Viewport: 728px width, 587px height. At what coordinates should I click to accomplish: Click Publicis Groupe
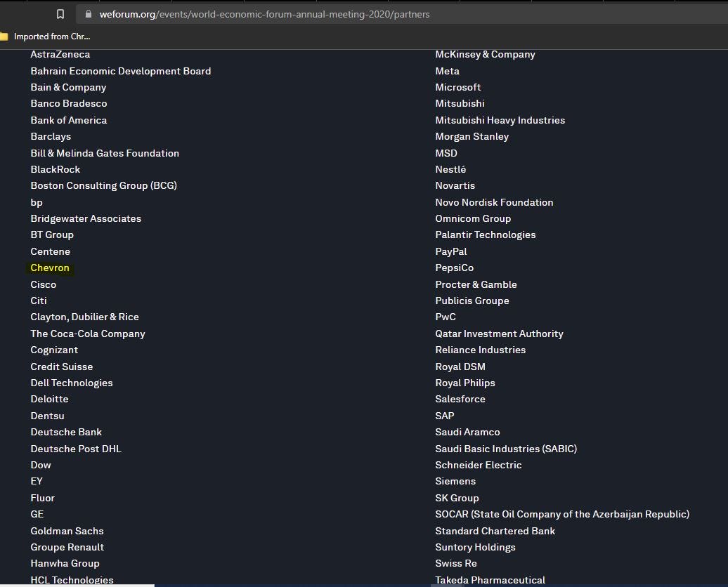click(472, 301)
